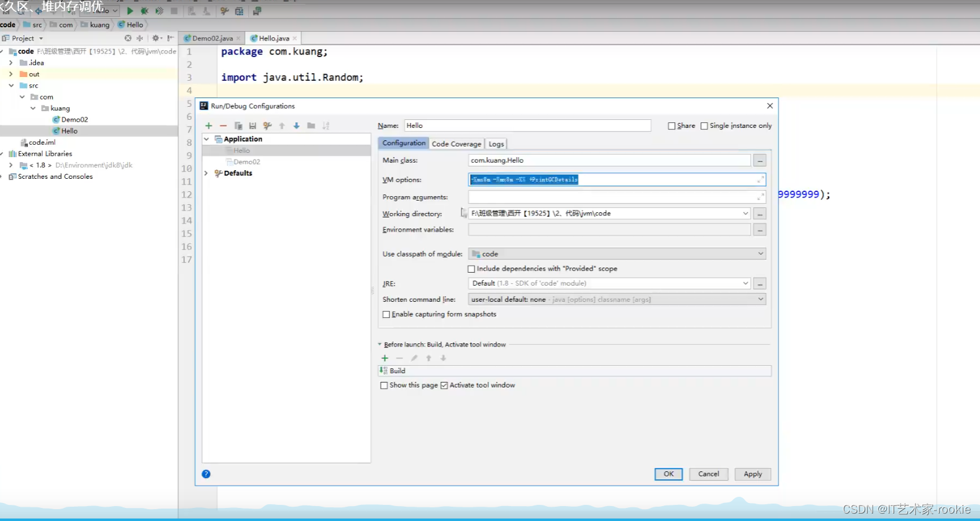Move configuration down with blue arrow
Viewport: 980px width, 521px height.
(296, 126)
